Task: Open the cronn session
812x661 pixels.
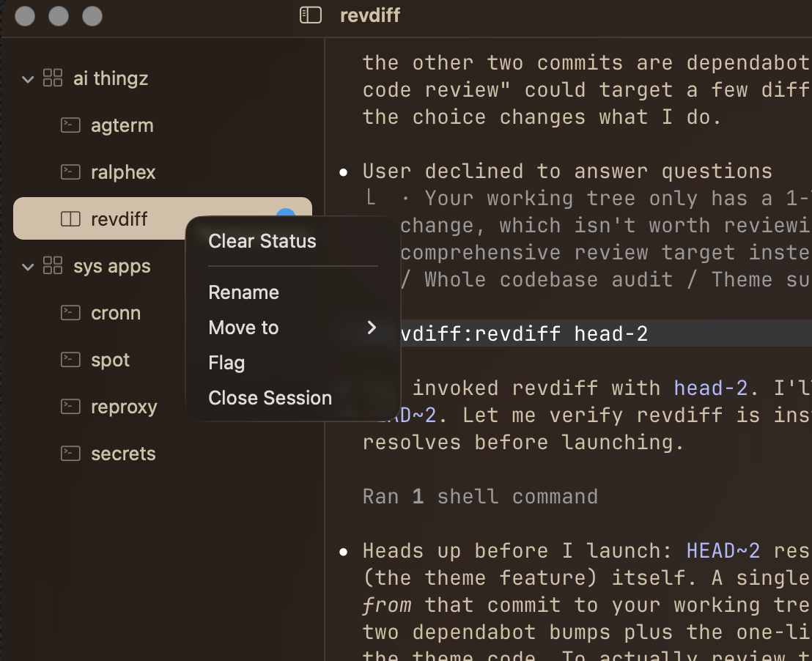Action: (116, 313)
